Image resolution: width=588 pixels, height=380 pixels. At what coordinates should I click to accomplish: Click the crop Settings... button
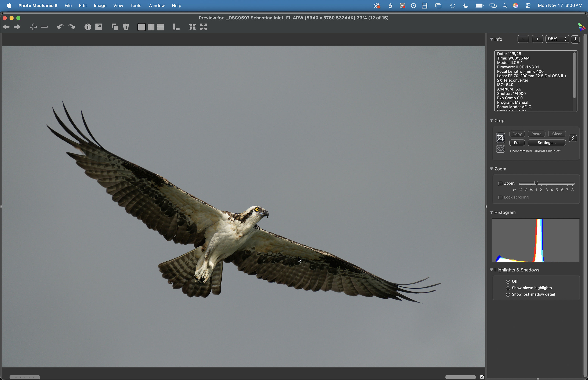point(546,143)
